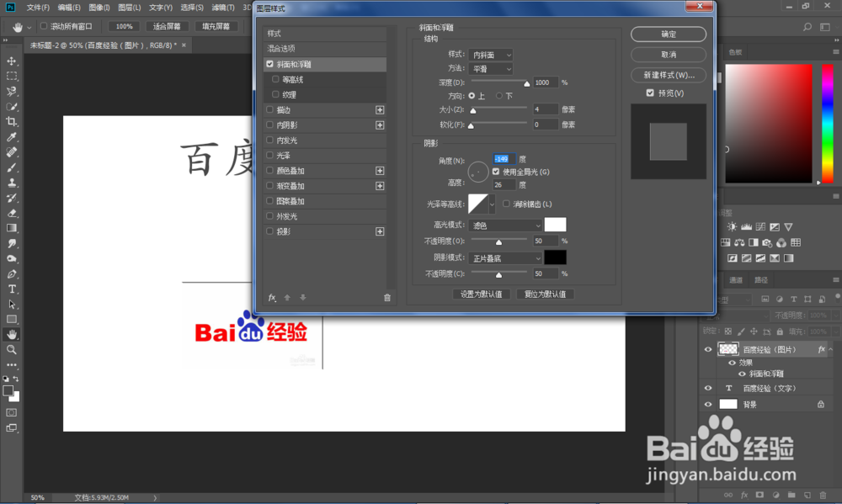The width and height of the screenshot is (842, 504).
Task: Click the fx icon in Layer Style dialog
Action: 272,297
